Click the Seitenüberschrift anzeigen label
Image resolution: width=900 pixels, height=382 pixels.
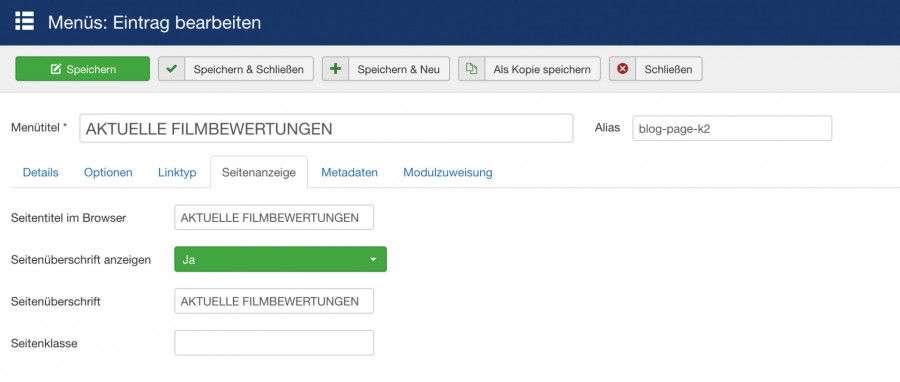[x=81, y=259]
